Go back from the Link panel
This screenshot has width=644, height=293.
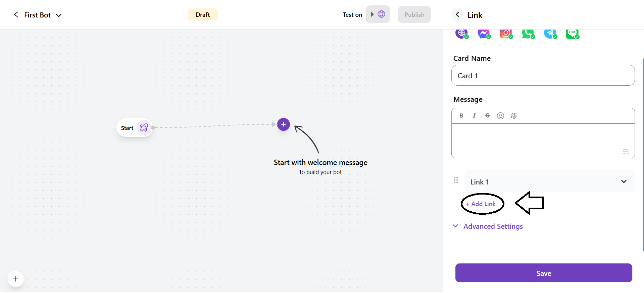457,15
